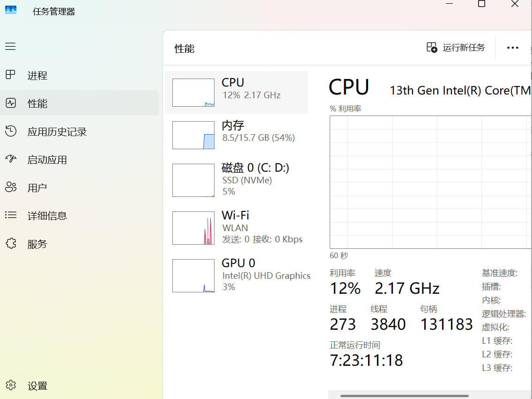The height and width of the screenshot is (399, 532).
Task: Click the large CPU utilization graph
Action: click(x=430, y=182)
